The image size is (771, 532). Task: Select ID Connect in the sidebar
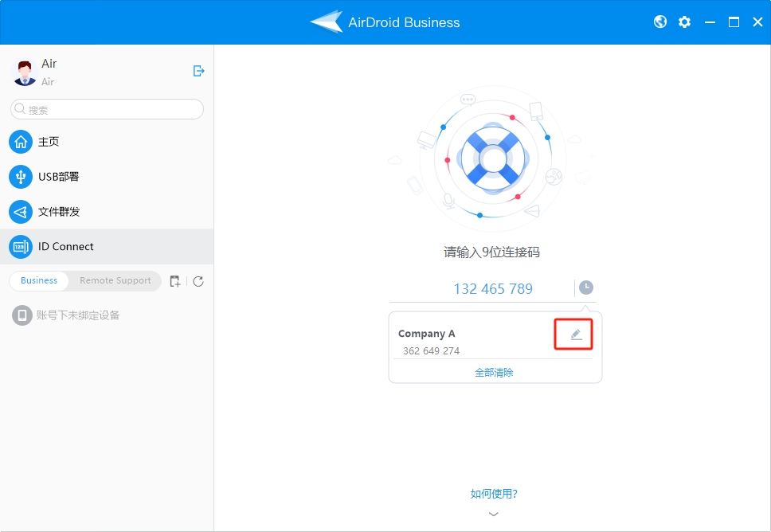click(107, 246)
